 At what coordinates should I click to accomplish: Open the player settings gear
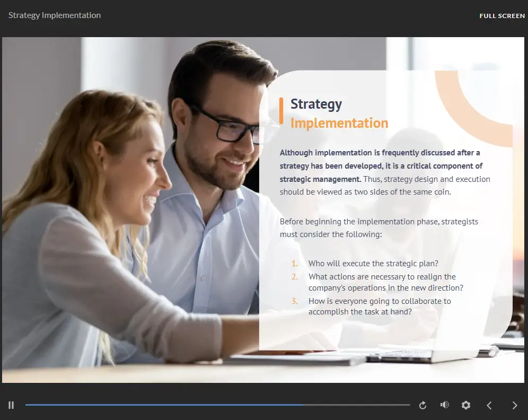click(466, 405)
